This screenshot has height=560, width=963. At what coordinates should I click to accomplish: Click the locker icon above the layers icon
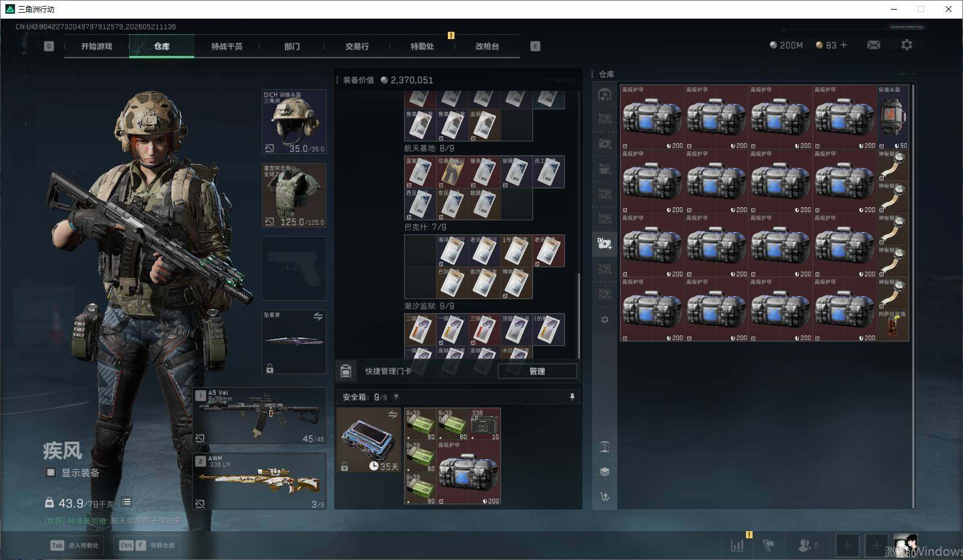click(x=605, y=446)
